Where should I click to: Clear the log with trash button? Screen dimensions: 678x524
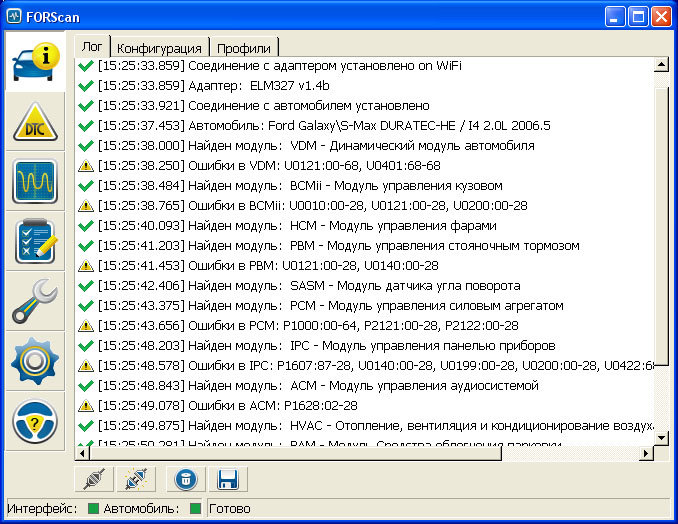[184, 479]
